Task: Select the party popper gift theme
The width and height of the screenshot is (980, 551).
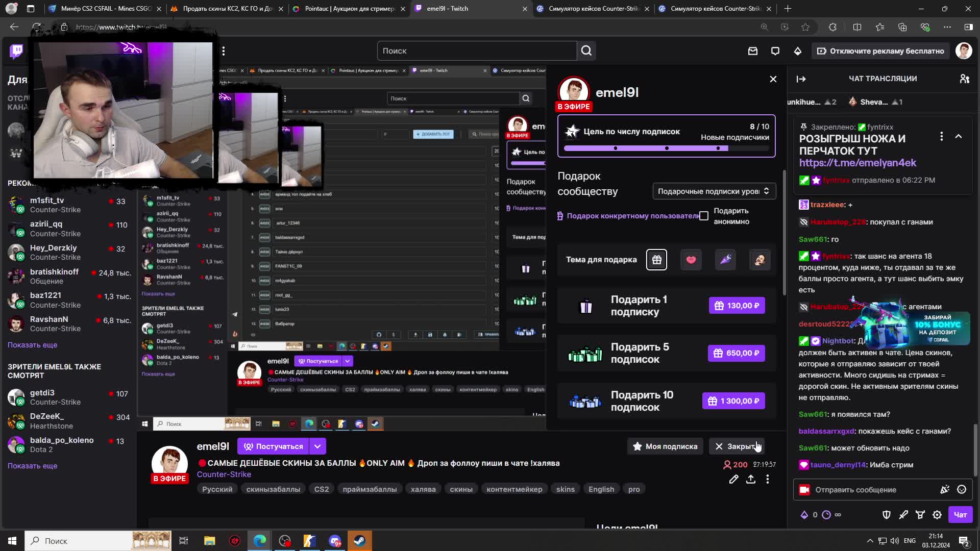Action: (x=725, y=260)
